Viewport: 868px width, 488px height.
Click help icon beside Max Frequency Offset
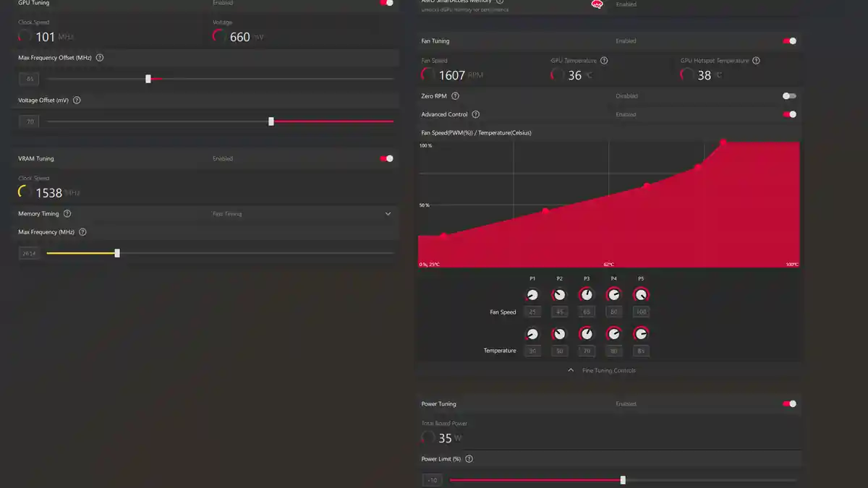coord(100,58)
